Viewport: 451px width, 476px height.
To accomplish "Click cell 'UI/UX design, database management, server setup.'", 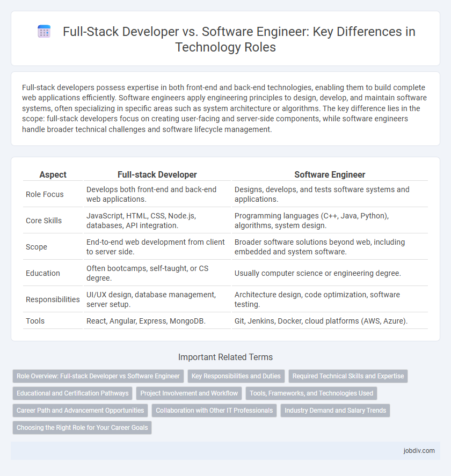I will (157, 299).
